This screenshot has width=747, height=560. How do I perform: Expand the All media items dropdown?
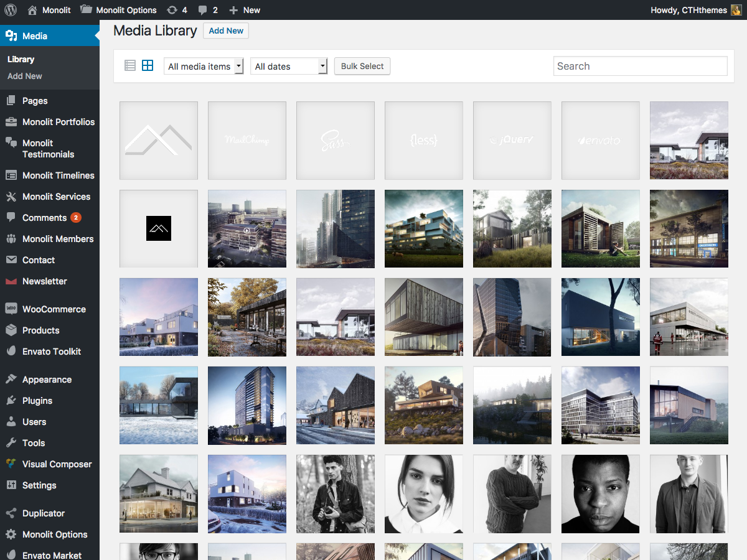point(204,67)
